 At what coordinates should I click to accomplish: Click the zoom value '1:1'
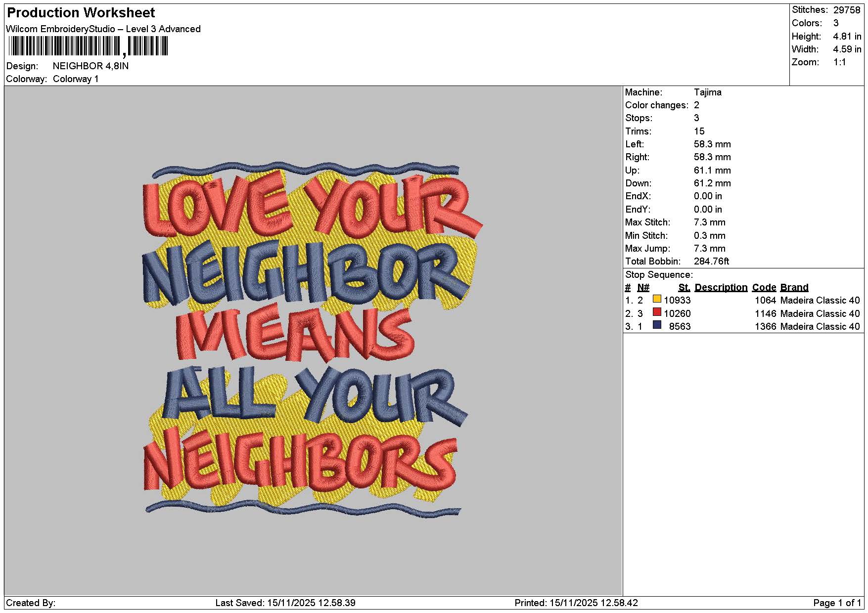click(839, 62)
